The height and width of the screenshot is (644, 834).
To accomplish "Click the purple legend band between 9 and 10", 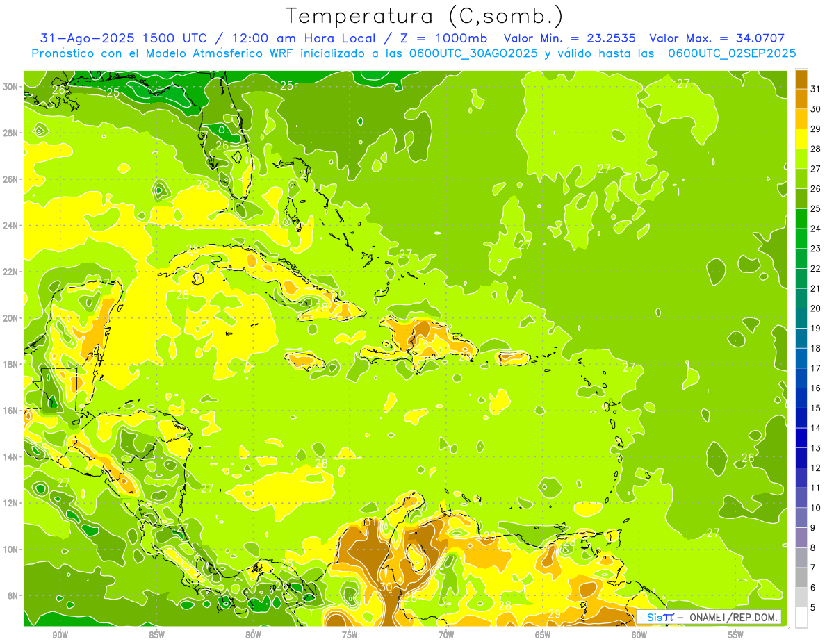I will (x=801, y=518).
